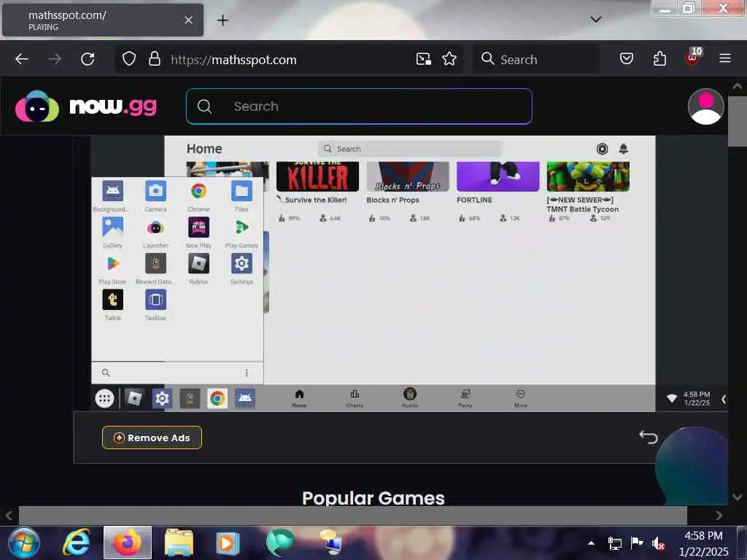The height and width of the screenshot is (560, 747).
Task: Focus the Firefox Search bar
Action: [536, 59]
